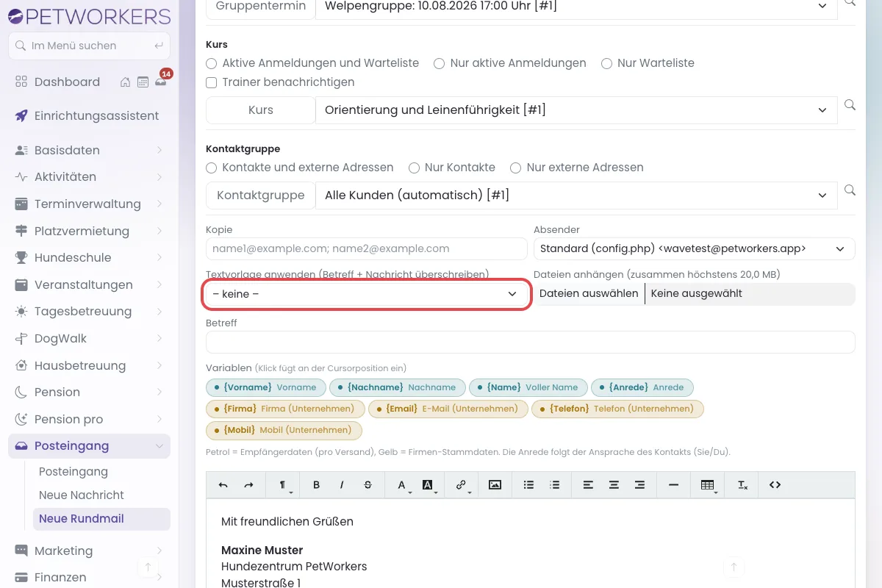This screenshot has width=882, height=588.
Task: Open the home icon next to Dashboard
Action: tap(126, 82)
